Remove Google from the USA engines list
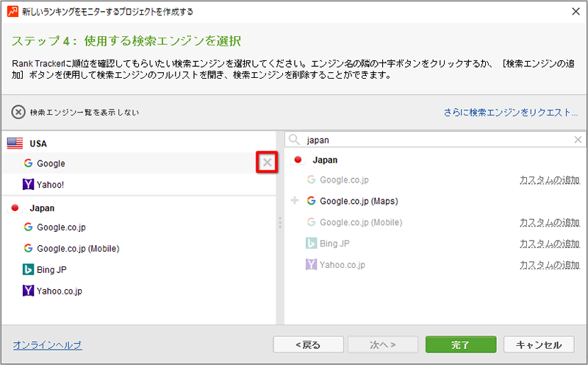 [267, 163]
